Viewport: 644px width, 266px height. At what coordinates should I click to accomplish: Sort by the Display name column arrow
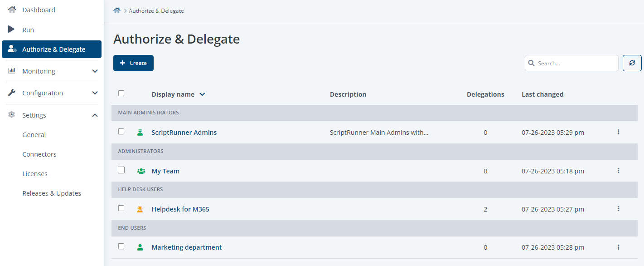(202, 94)
